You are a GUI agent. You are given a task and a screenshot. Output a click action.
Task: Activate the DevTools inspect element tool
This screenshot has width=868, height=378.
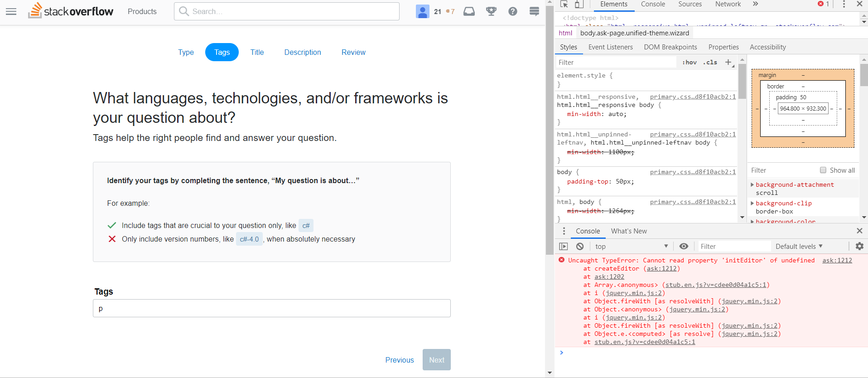[x=564, y=4]
